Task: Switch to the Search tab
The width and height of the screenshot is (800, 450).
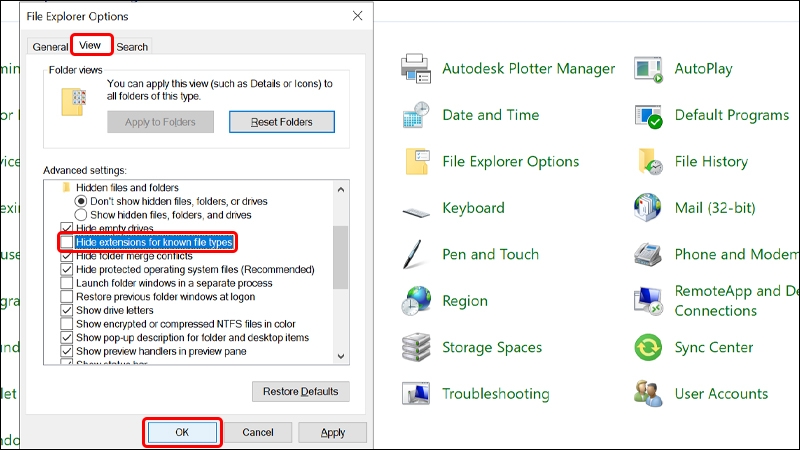Action: (x=132, y=47)
